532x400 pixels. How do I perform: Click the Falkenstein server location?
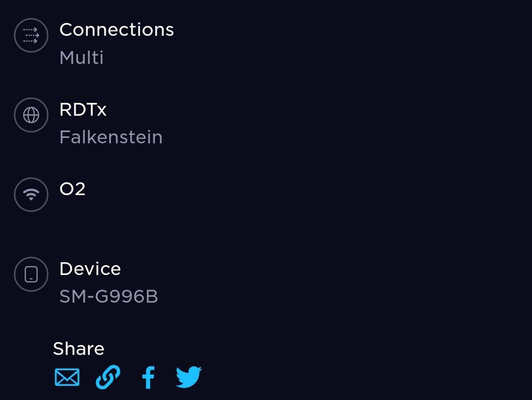[x=111, y=137]
